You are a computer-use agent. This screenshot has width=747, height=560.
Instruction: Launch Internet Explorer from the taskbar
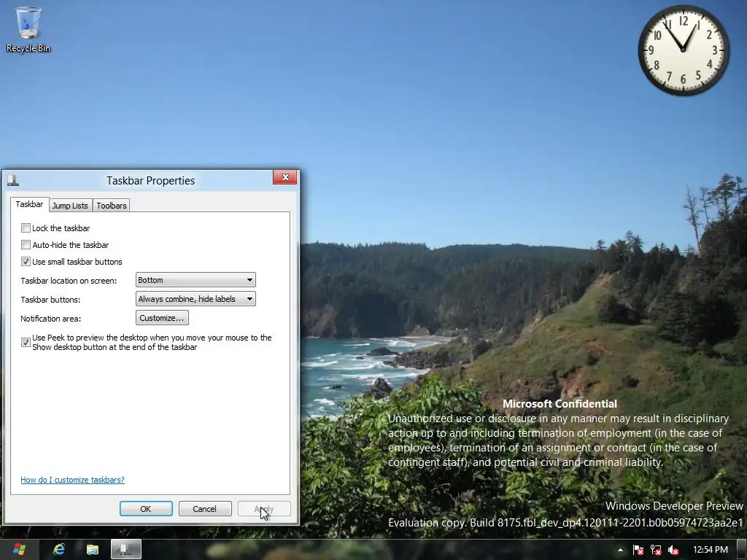59,550
